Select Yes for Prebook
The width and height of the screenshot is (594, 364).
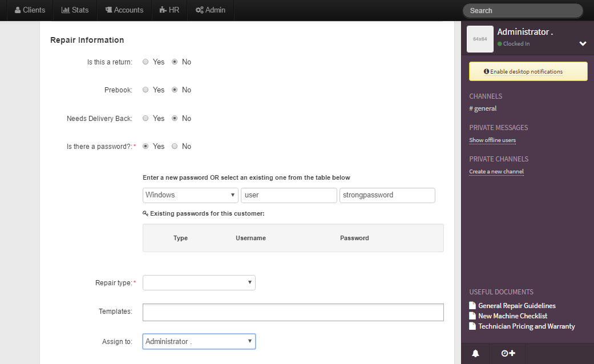[x=146, y=90]
